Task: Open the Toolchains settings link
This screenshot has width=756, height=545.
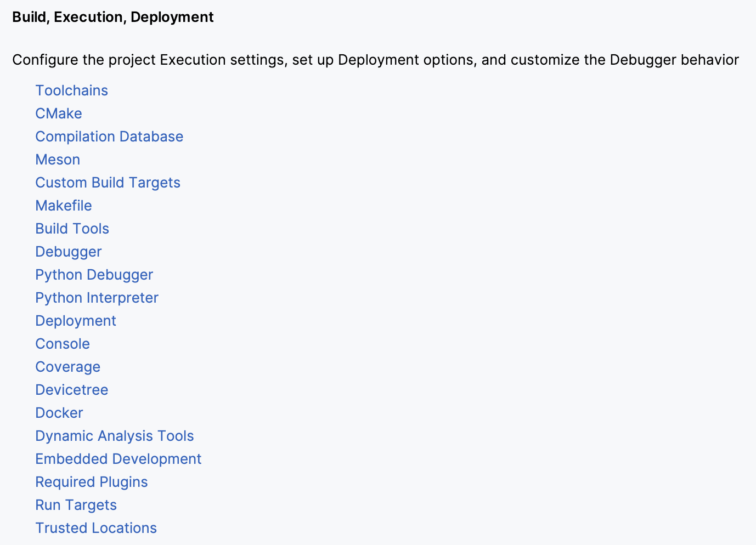Action: pyautogui.click(x=71, y=90)
